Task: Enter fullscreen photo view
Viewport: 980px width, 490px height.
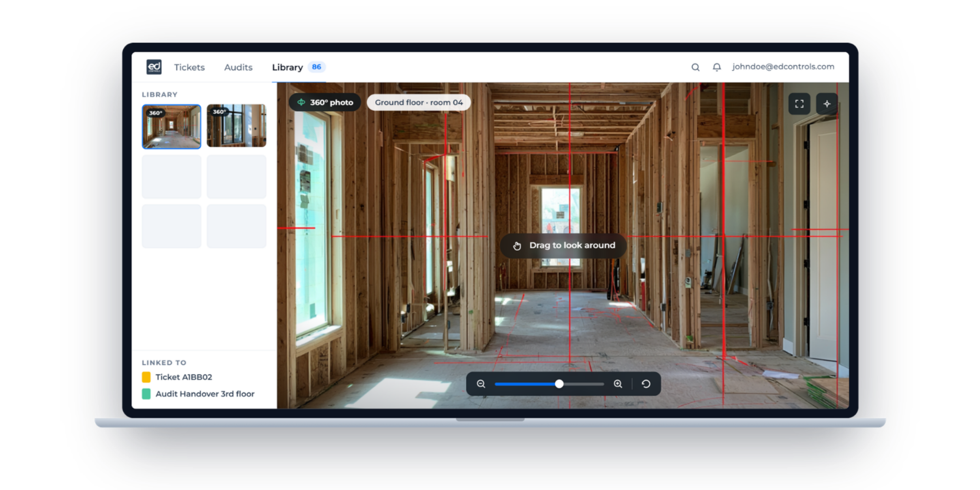Action: click(x=799, y=104)
